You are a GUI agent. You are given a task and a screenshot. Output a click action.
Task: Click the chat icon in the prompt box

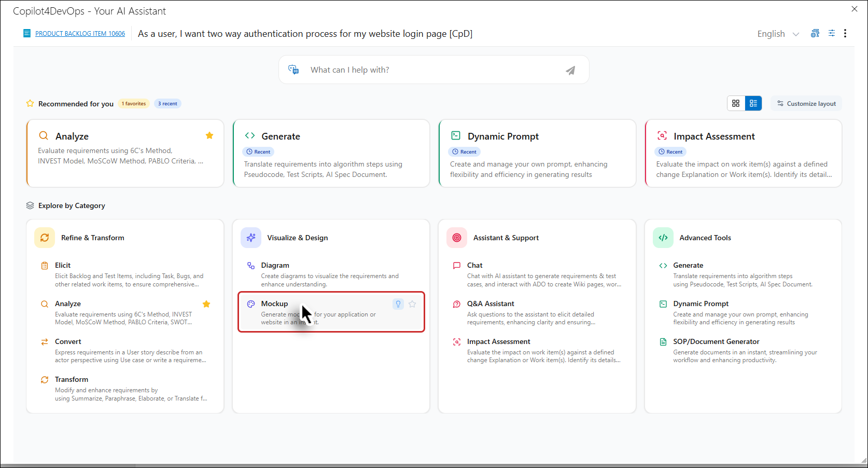click(293, 70)
